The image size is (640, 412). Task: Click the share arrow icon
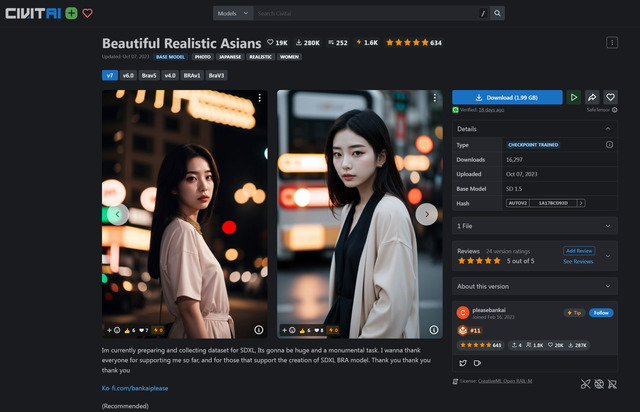pyautogui.click(x=592, y=97)
